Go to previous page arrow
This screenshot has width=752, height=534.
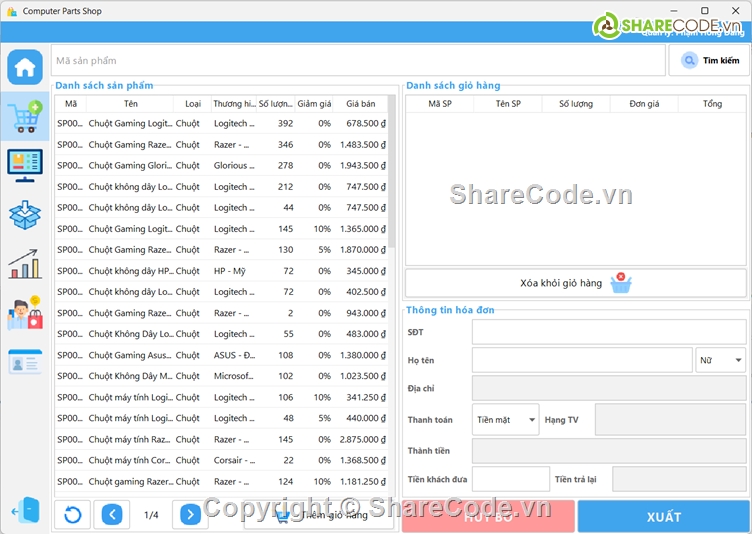tap(112, 515)
